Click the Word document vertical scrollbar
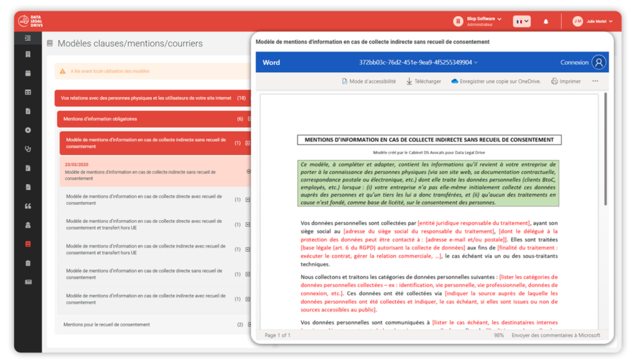Image resolution: width=636 pixels, height=364 pixels. coord(606,149)
